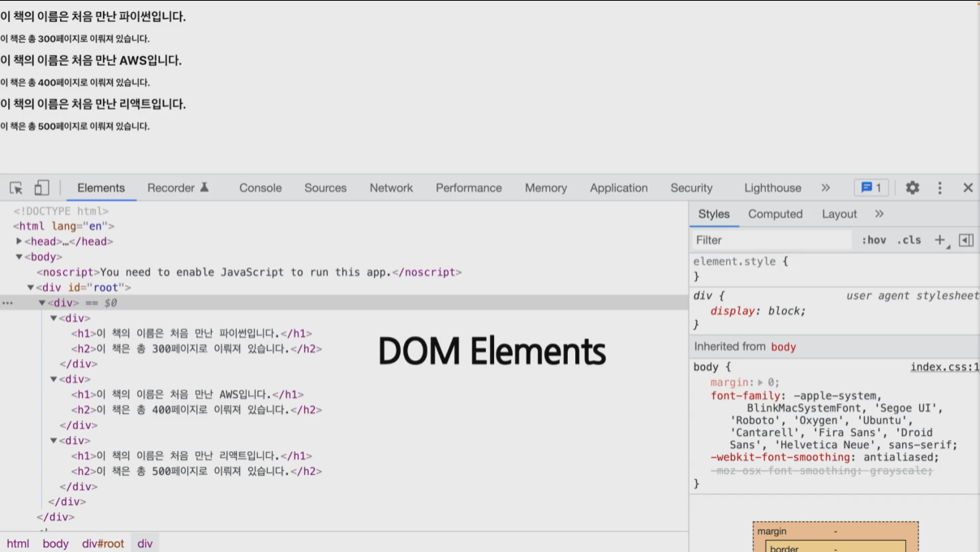Image resolution: width=980 pixels, height=552 pixels.
Task: Select div#root in the breadcrumb bar
Action: (103, 543)
